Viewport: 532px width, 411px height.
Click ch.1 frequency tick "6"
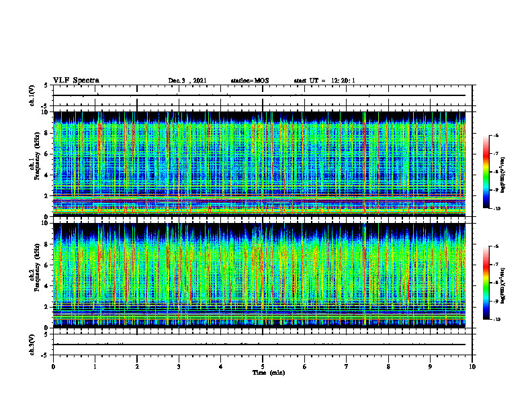46,154
